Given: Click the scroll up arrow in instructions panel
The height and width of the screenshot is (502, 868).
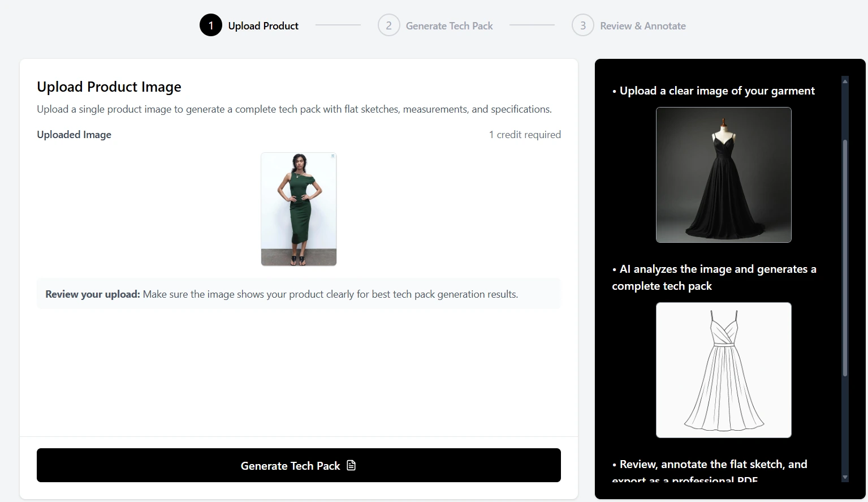Looking at the screenshot, I should click(x=845, y=81).
